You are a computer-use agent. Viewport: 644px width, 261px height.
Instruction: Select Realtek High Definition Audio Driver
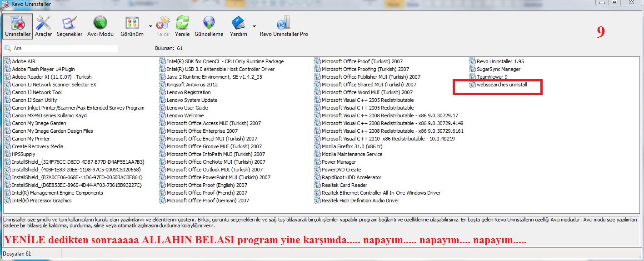point(357,201)
